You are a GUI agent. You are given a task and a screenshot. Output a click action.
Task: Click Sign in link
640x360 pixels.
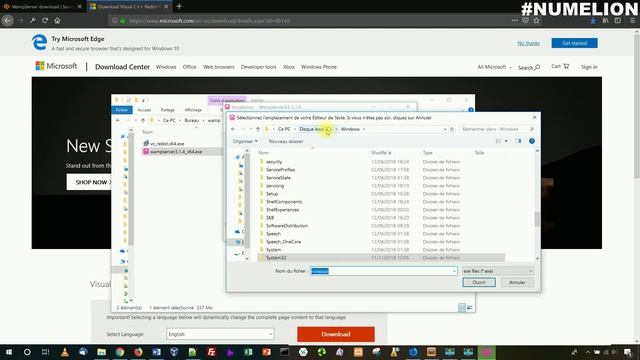click(x=589, y=67)
